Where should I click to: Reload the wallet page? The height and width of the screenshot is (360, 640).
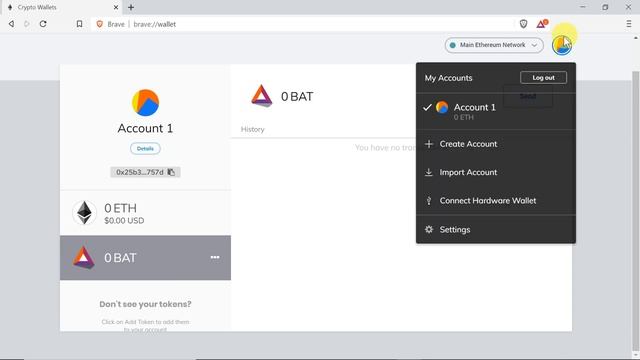click(x=43, y=24)
